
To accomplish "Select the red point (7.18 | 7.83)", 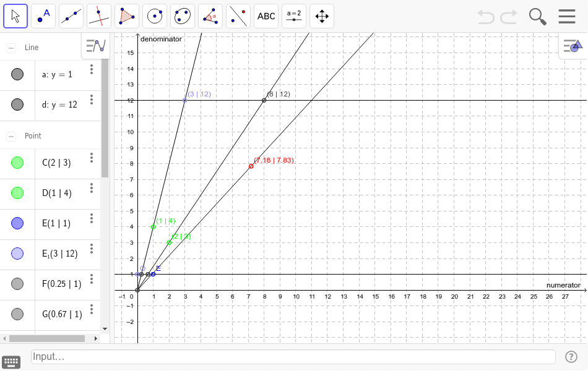I will click(x=251, y=166).
